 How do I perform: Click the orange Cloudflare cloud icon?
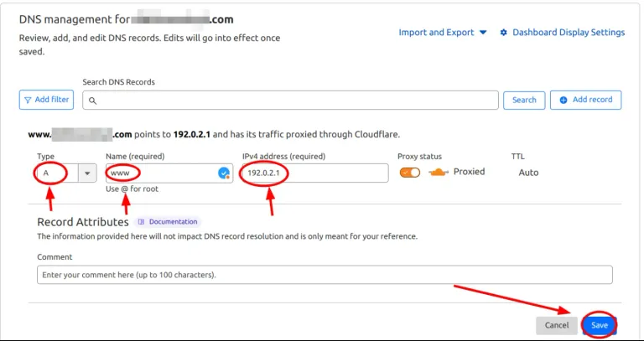tap(438, 173)
